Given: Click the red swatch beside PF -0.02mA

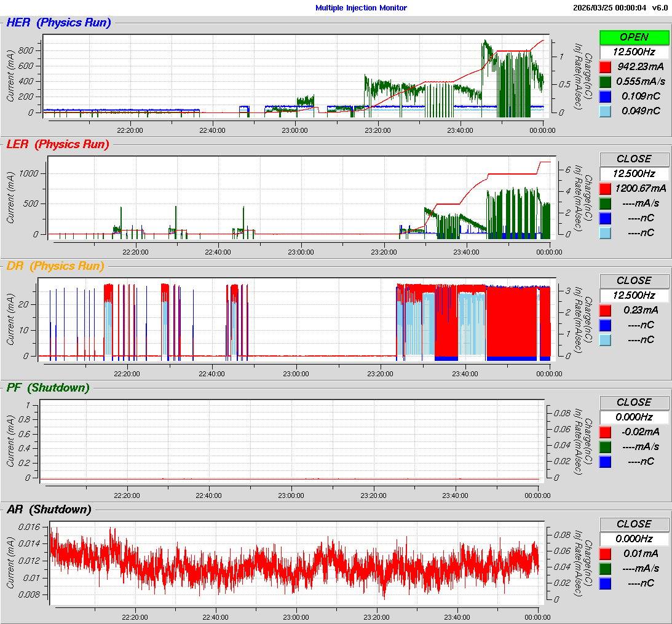Looking at the screenshot, I should tap(606, 432).
